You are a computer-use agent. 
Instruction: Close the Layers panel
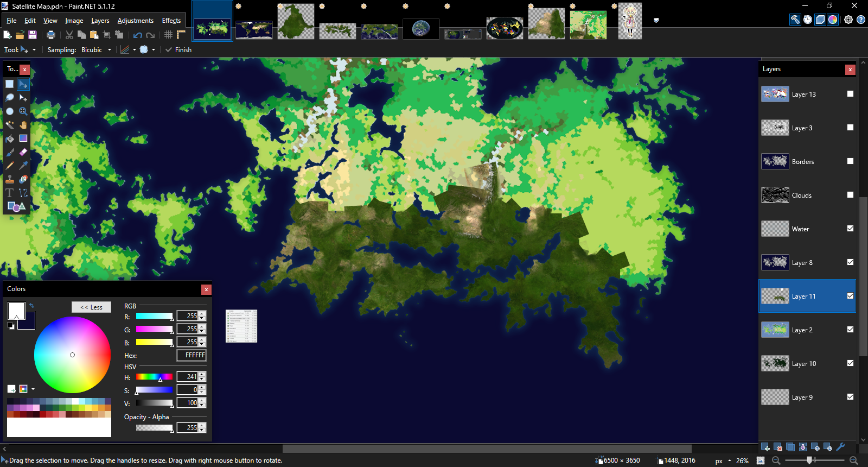[x=850, y=70]
